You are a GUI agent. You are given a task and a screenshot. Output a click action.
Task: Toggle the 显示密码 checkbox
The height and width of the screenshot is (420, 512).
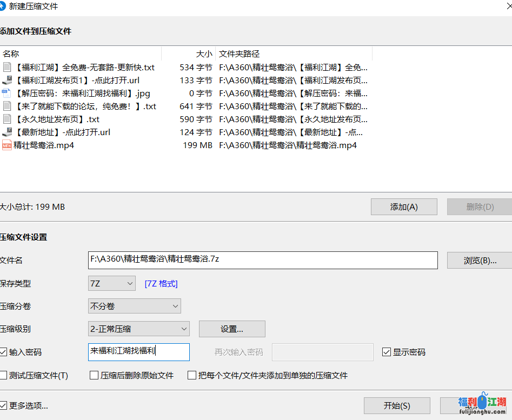(x=387, y=352)
